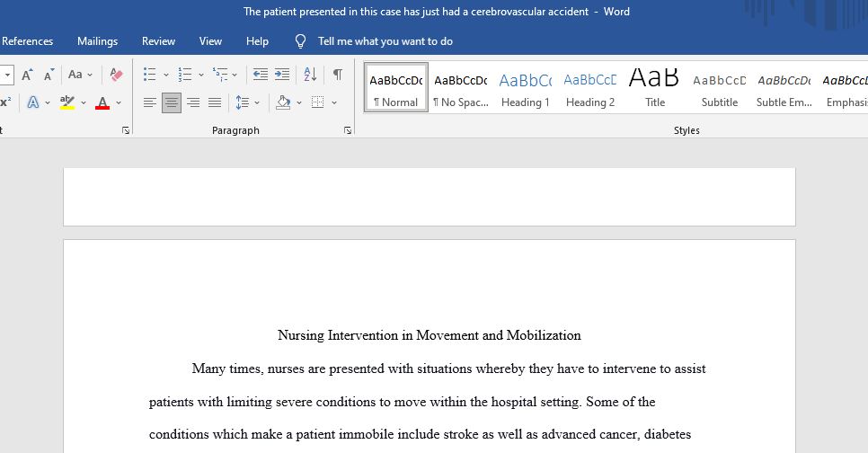
Task: Apply the Heading 1 style
Action: click(526, 87)
